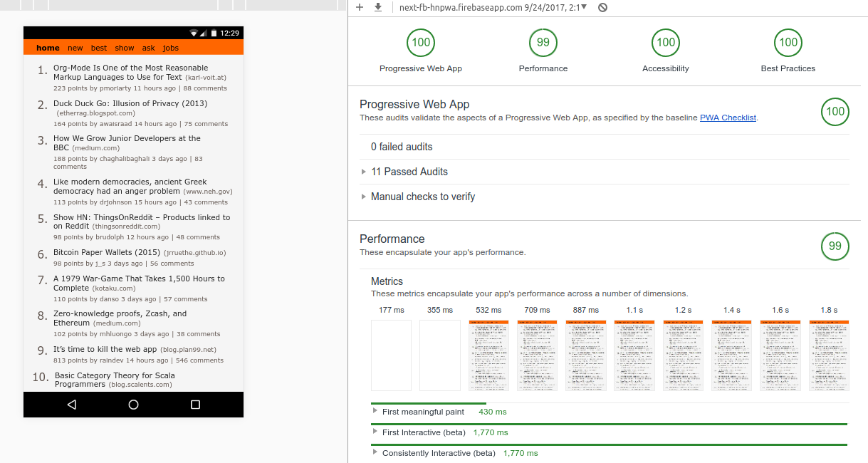Click the home tab in the mobile app
Image resolution: width=868 pixels, height=463 pixels.
point(48,48)
